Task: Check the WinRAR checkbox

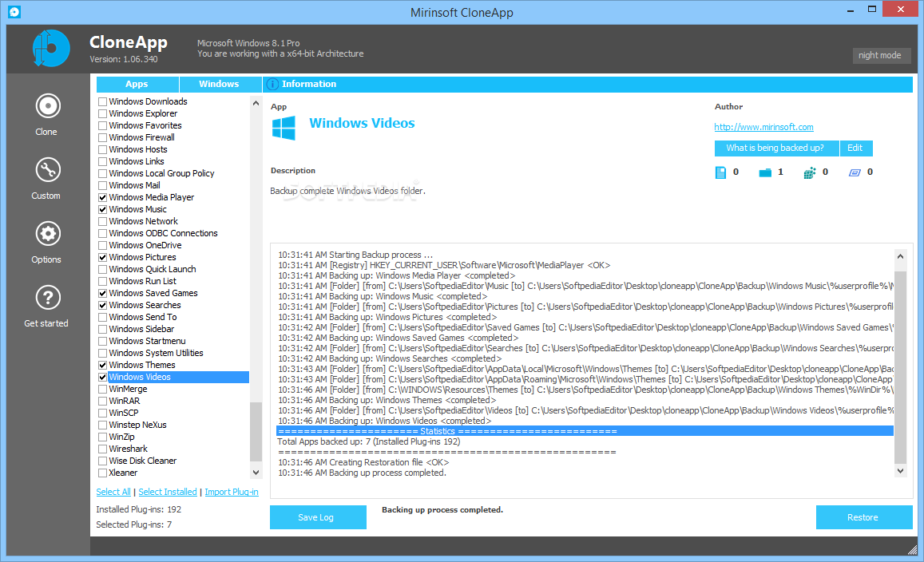Action: (102, 402)
